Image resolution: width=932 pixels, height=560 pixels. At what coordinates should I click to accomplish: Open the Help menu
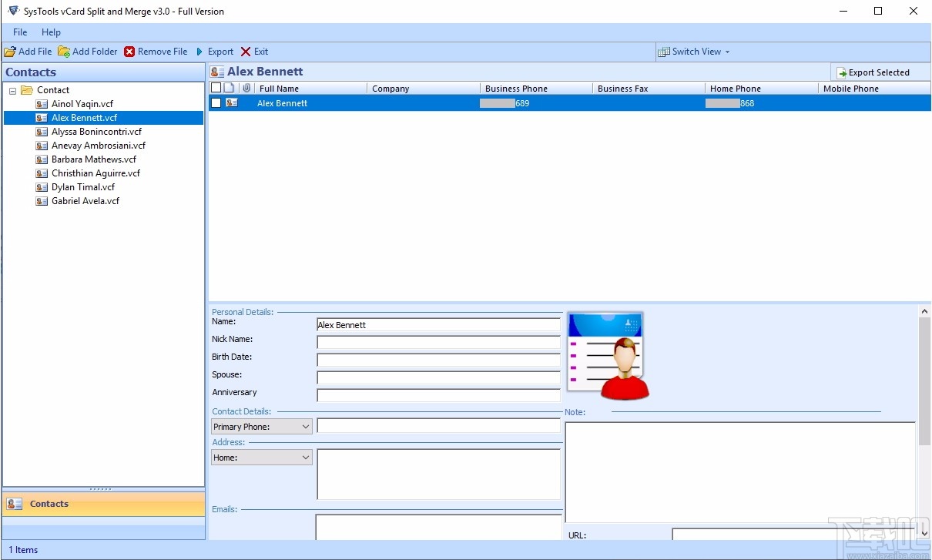(51, 32)
